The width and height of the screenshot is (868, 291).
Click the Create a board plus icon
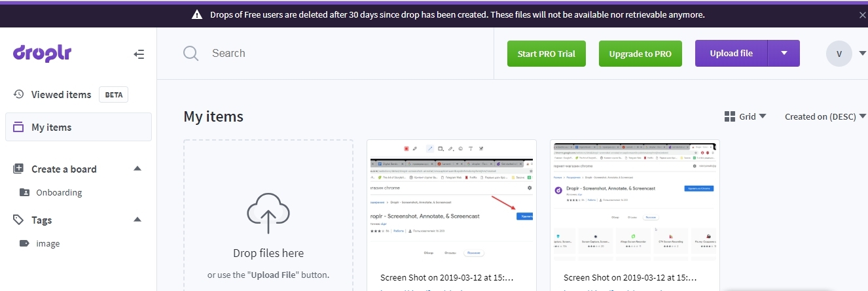[x=18, y=169]
